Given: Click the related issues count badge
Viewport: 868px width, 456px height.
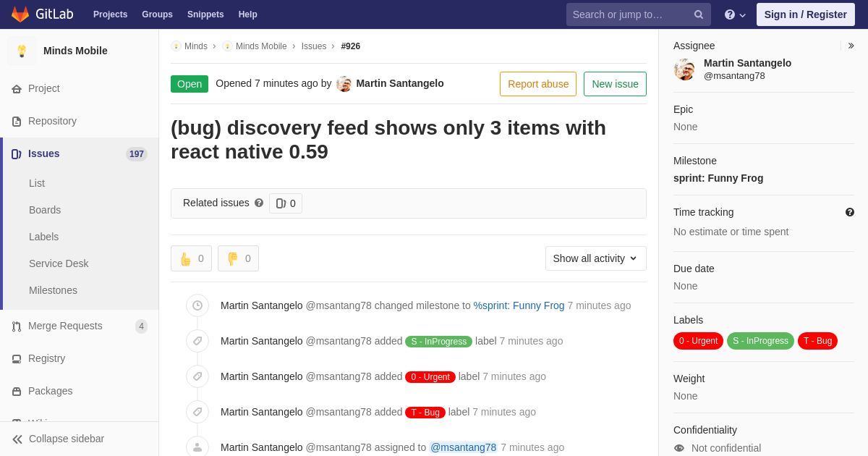Looking at the screenshot, I should click(x=286, y=203).
